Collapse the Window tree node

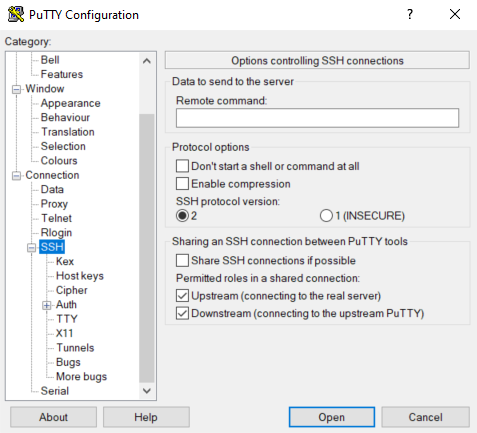(16, 89)
